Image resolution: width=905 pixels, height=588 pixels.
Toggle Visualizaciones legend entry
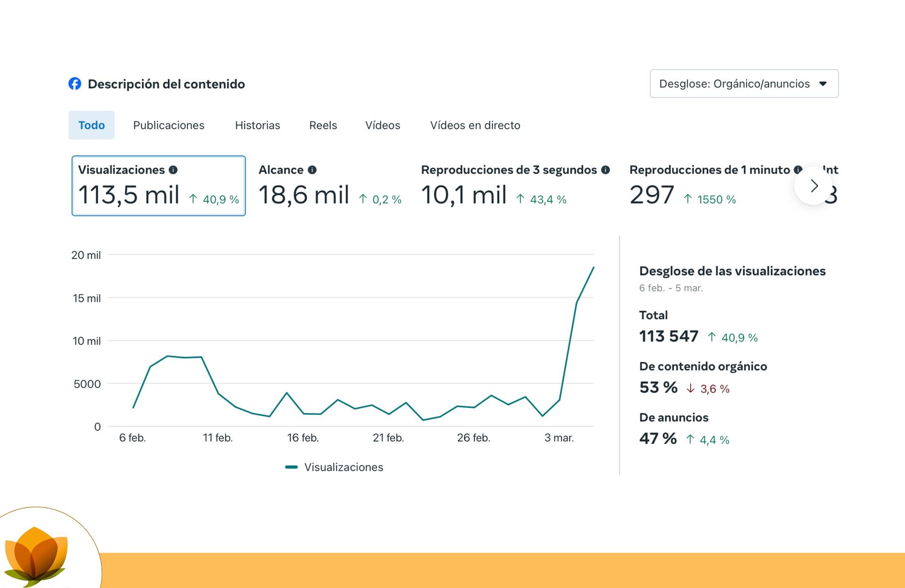tap(334, 467)
